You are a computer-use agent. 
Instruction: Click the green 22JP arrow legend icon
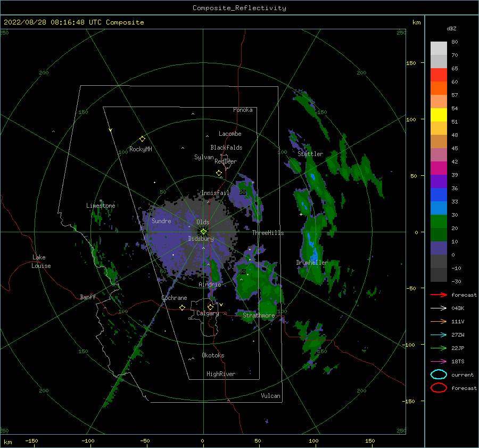(439, 348)
